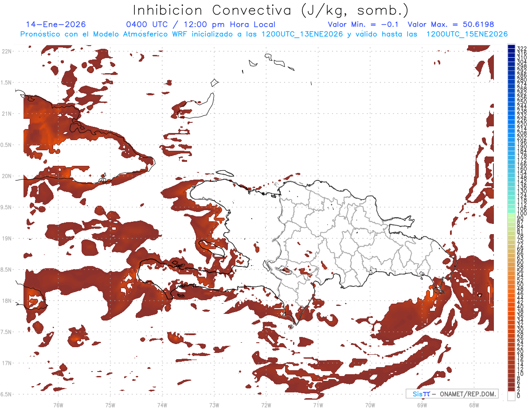Click the "Valor Min. = -0.1" text

tap(363, 25)
